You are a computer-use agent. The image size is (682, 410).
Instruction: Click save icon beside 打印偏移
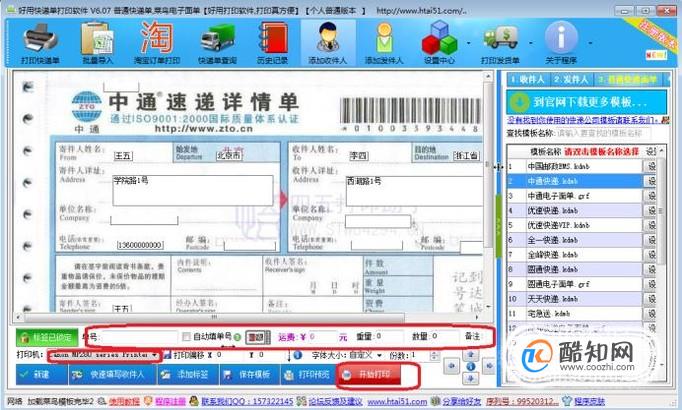tap(167, 355)
